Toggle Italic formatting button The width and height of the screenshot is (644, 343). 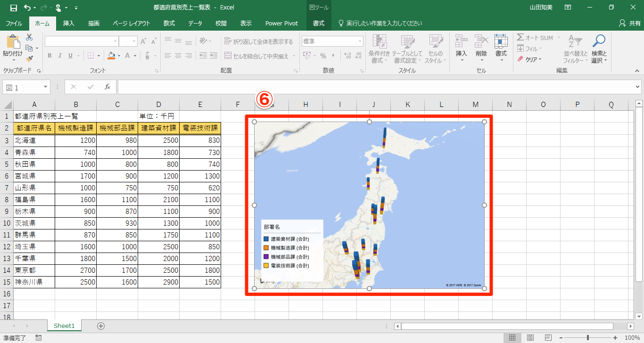pyautogui.click(x=60, y=56)
